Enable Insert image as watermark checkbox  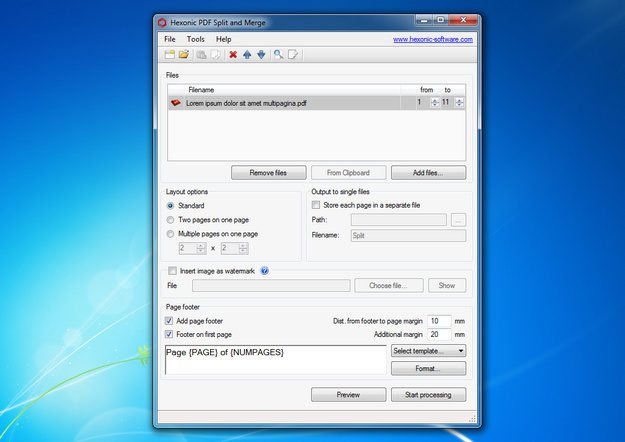pos(172,271)
